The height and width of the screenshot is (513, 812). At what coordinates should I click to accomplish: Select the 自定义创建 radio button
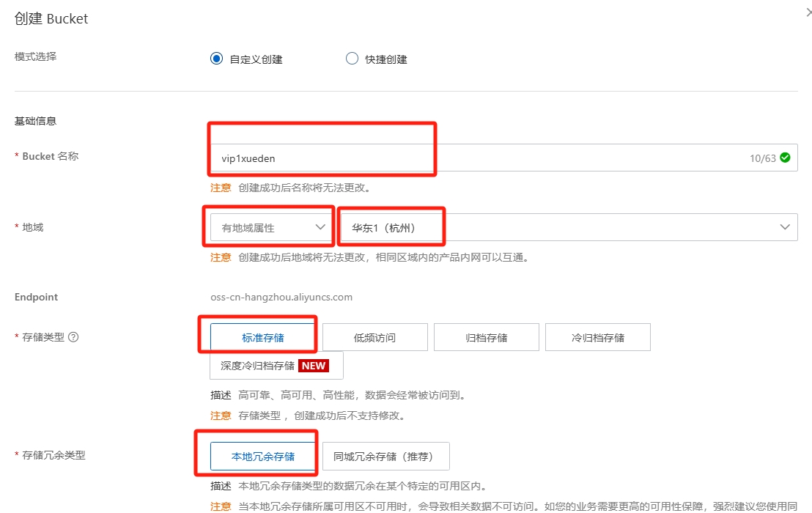[216, 59]
